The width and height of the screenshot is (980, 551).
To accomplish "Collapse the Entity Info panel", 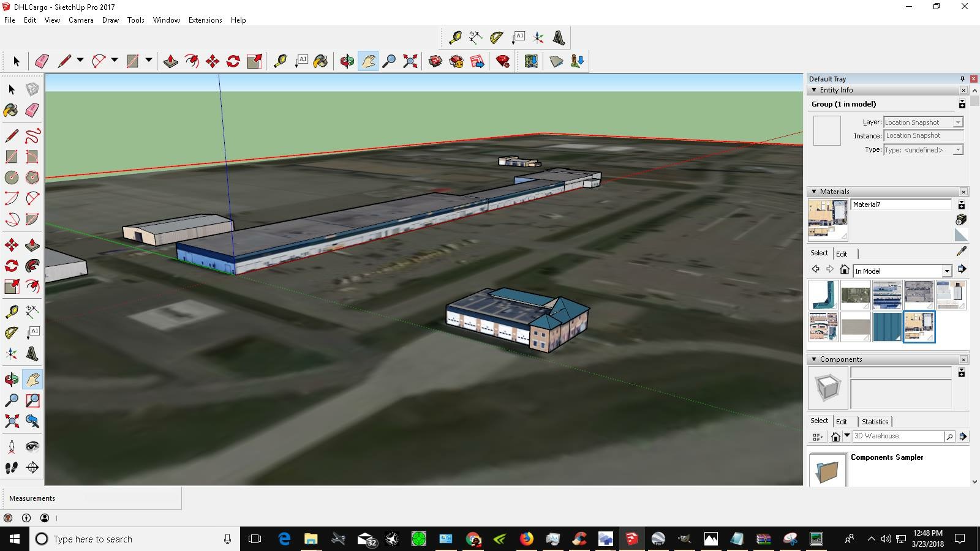I will (x=814, y=89).
